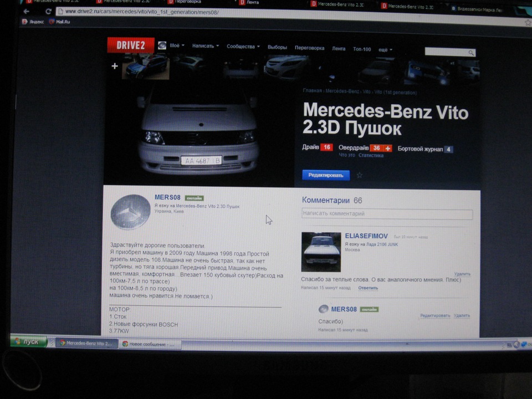Click the browser address bar URL
532x399 pixels.
142,12
